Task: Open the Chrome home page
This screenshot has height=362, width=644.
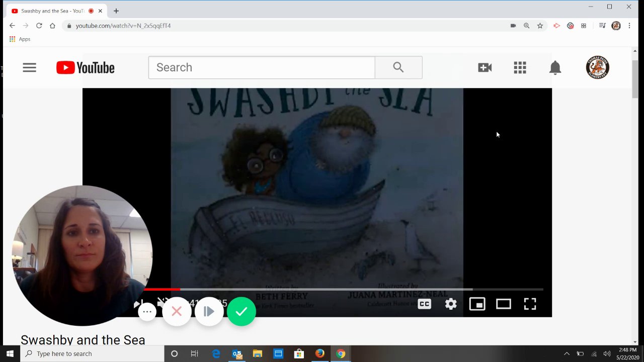Action: coord(52,26)
